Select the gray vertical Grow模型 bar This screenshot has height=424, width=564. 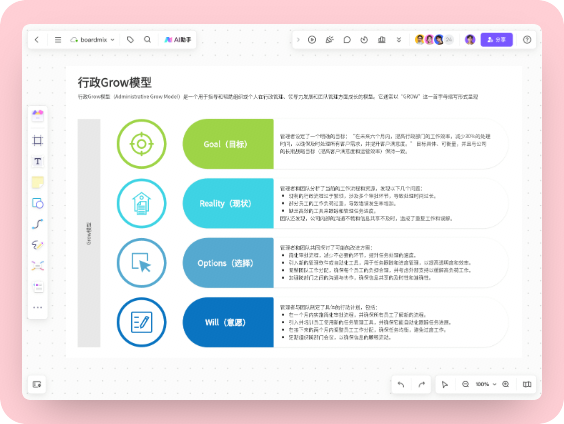pyautogui.click(x=89, y=233)
